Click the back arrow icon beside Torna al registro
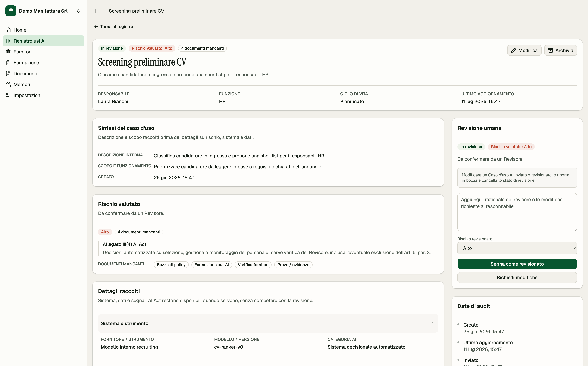 coord(96,27)
